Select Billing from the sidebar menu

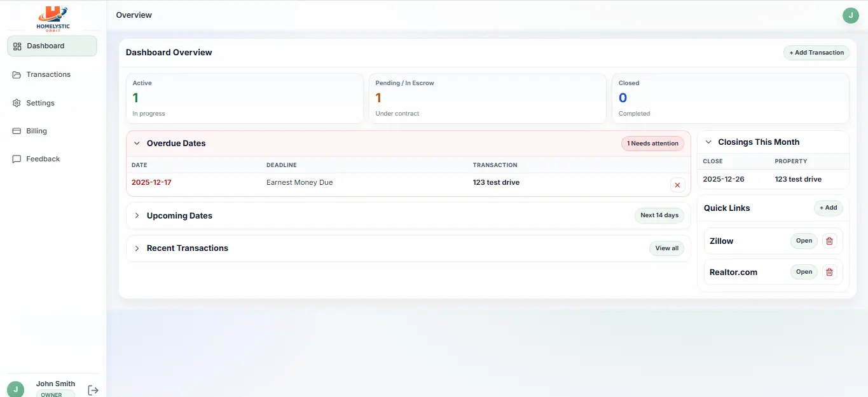(36, 131)
